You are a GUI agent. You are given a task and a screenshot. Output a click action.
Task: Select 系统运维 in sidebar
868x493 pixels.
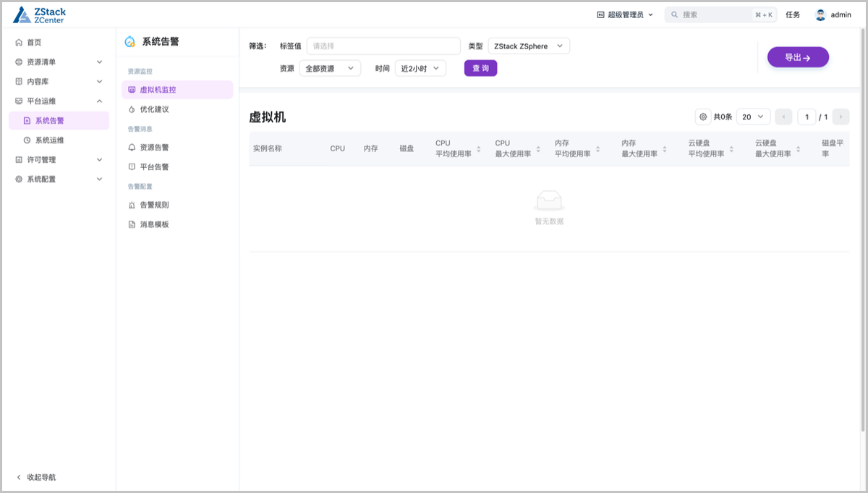click(59, 140)
